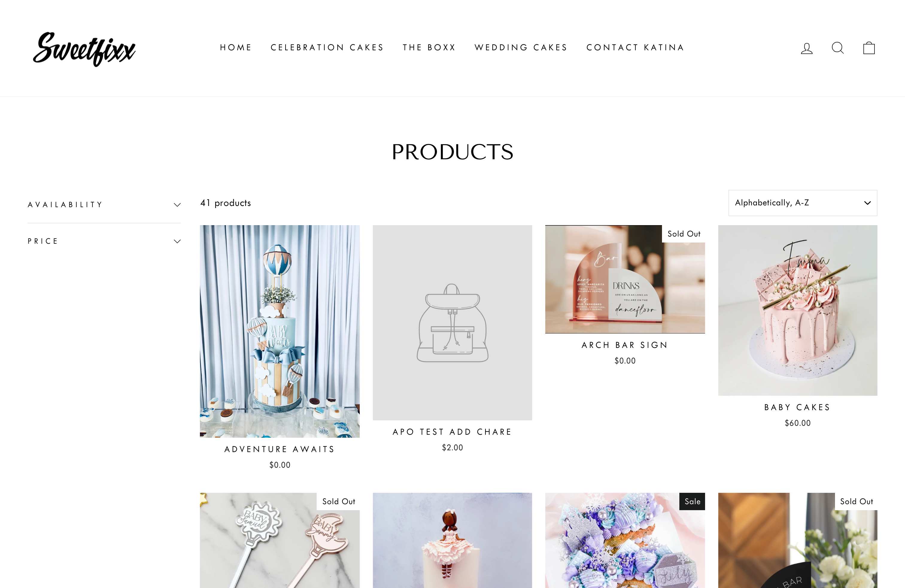Open the Arch Bar Sign product title

pos(625,345)
